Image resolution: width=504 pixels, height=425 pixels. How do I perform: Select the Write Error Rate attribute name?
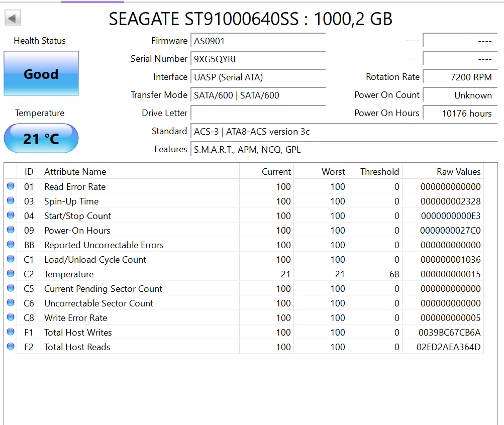tap(75, 317)
